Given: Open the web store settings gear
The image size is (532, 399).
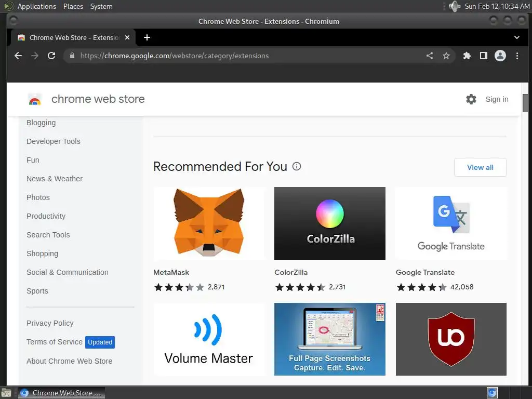Looking at the screenshot, I should [x=471, y=99].
